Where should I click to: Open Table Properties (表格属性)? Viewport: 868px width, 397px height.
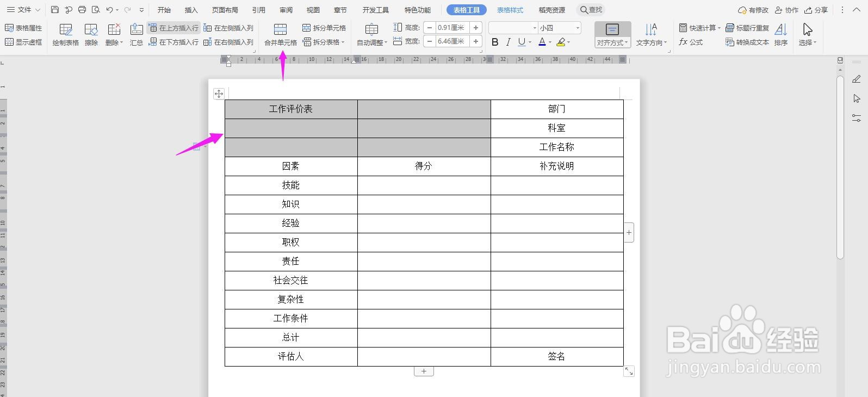(23, 28)
